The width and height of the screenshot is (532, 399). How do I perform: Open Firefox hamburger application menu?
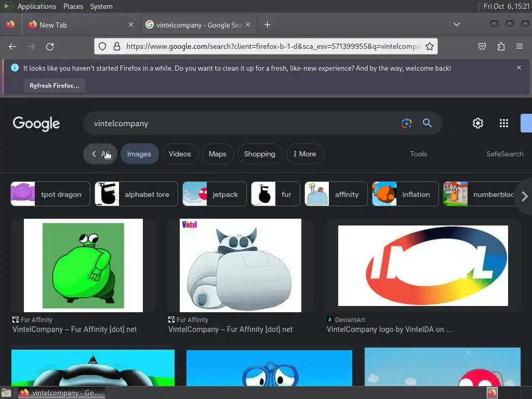520,46
